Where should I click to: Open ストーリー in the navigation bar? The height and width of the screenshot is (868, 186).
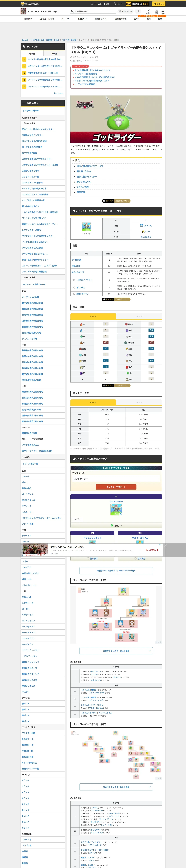(66, 19)
